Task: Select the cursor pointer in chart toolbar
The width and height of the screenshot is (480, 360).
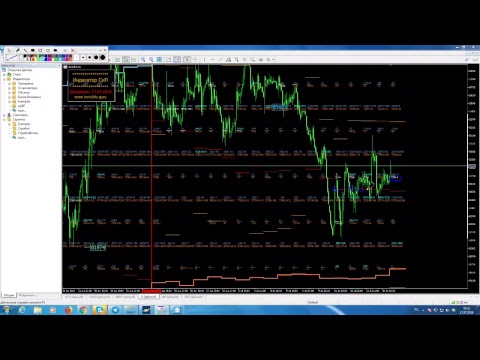Action: coord(187,59)
